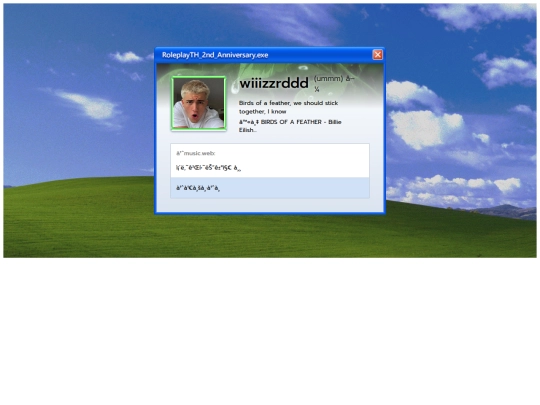540x405 pixels.
Task: Select the highlighted blue row at bottom
Action: point(270,188)
